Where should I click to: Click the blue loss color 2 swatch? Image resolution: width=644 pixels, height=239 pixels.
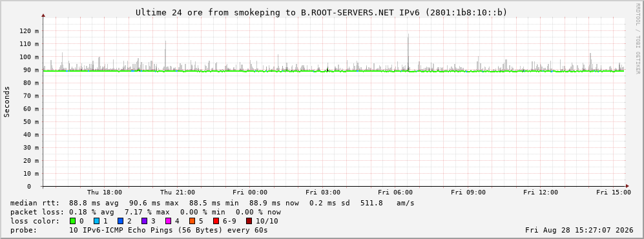tap(120, 221)
